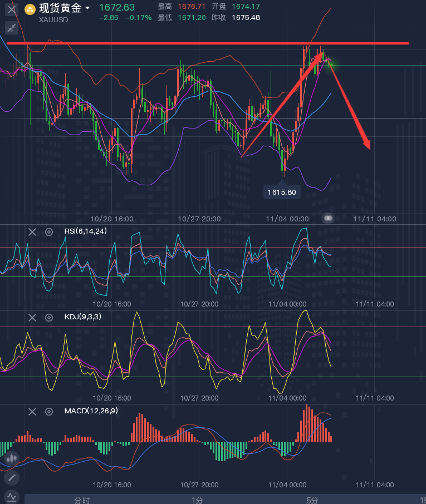Click the 开盘 value 1674.17

(x=246, y=7)
